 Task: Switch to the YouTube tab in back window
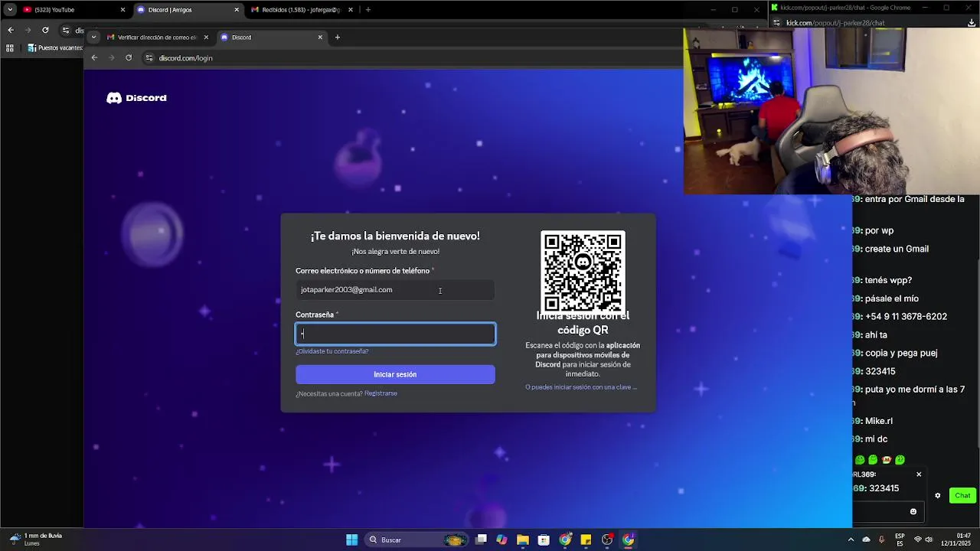(73, 10)
